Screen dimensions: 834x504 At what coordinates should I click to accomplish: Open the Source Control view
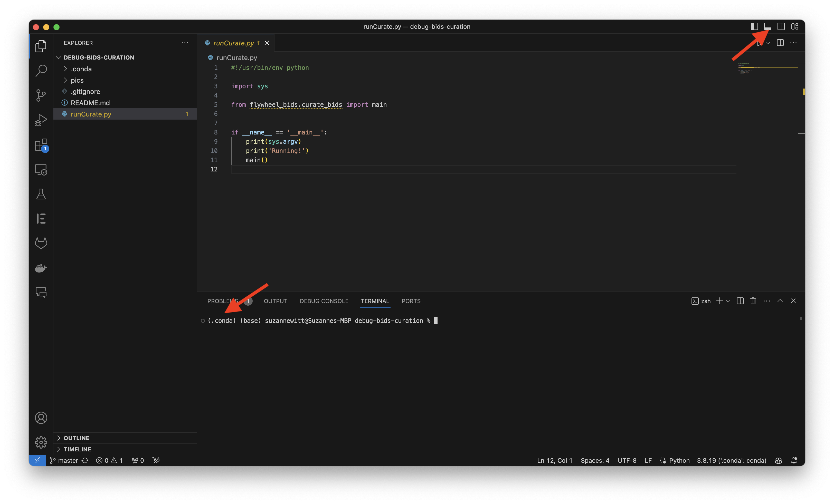(41, 95)
